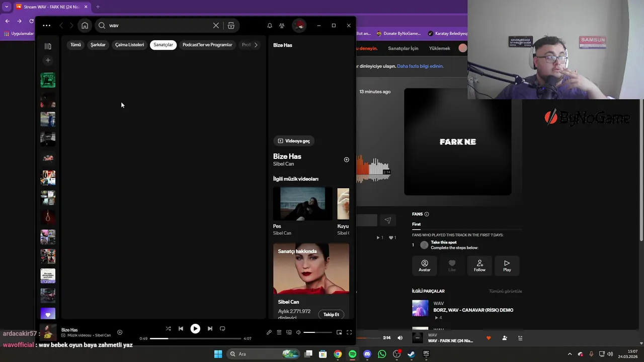Select Şarkılar filter chip

click(x=98, y=45)
